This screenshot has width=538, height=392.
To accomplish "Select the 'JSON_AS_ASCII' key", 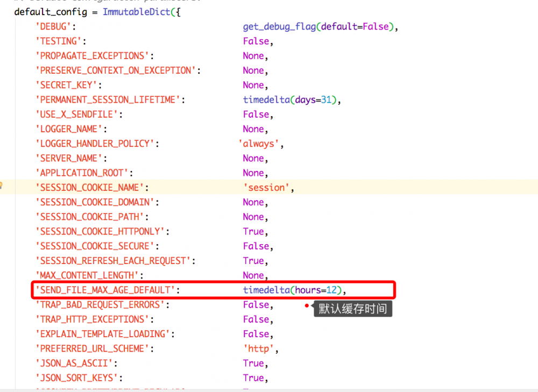I will 74,363.
